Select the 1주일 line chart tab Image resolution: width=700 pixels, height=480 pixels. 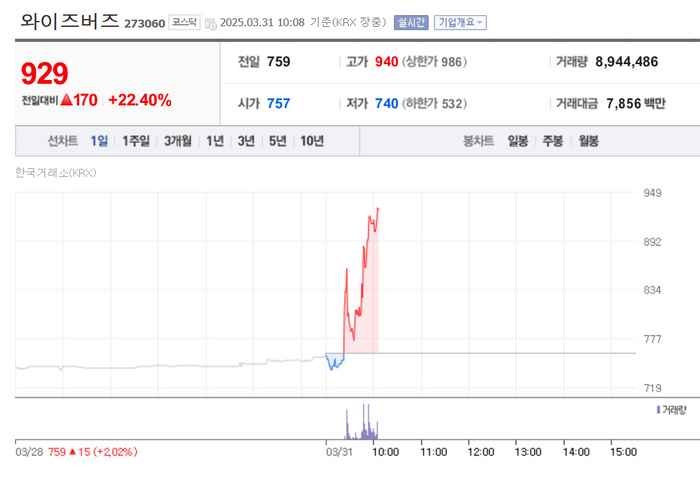[136, 141]
